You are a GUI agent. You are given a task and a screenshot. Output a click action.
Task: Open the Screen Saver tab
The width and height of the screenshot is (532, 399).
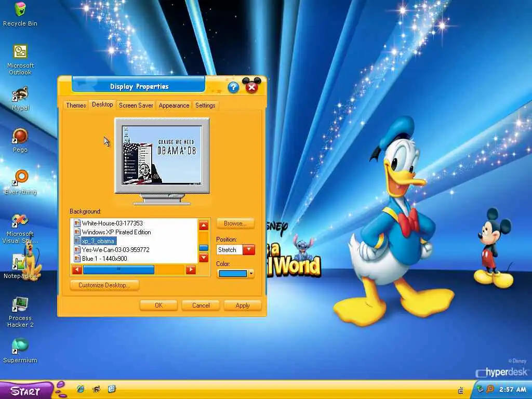tap(136, 105)
